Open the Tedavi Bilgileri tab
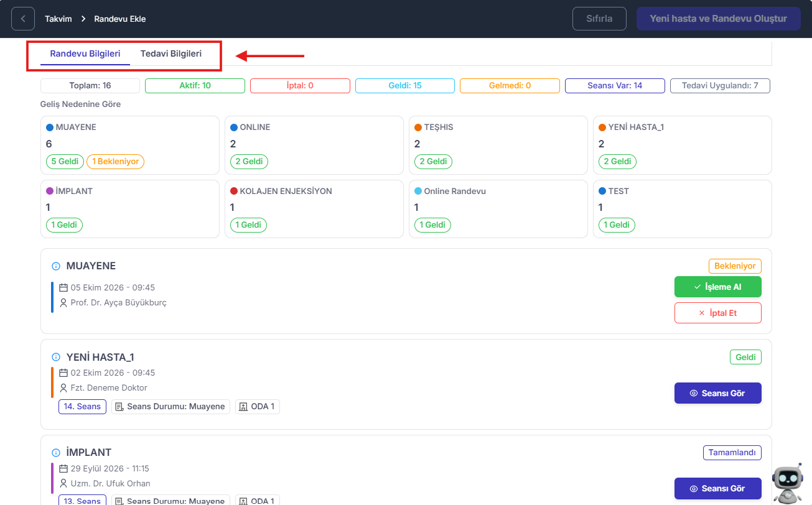The image size is (812, 505). [x=171, y=54]
